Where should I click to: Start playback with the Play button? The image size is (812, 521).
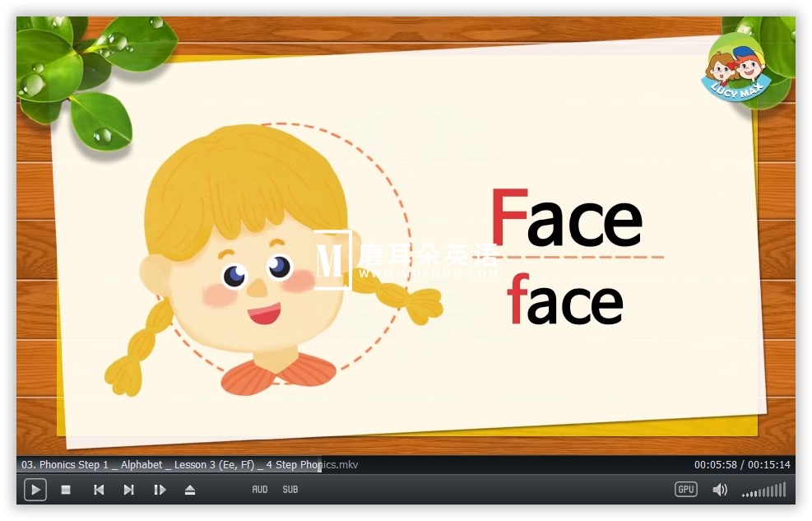pyautogui.click(x=35, y=490)
